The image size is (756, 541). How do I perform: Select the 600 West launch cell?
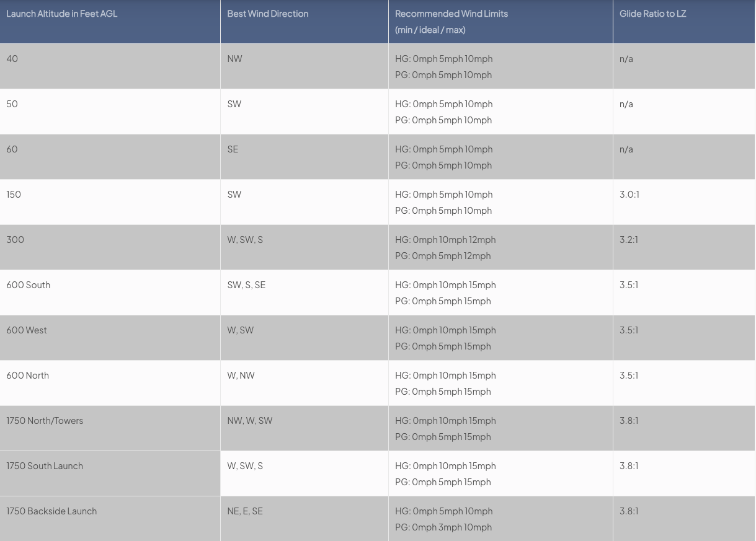tap(110, 338)
